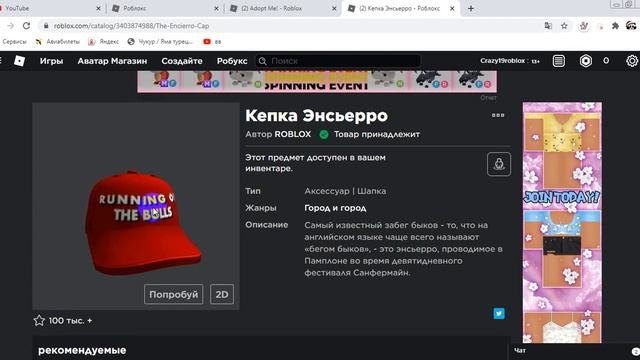
Task: Go forward with browser arrow button
Action: 11,26
